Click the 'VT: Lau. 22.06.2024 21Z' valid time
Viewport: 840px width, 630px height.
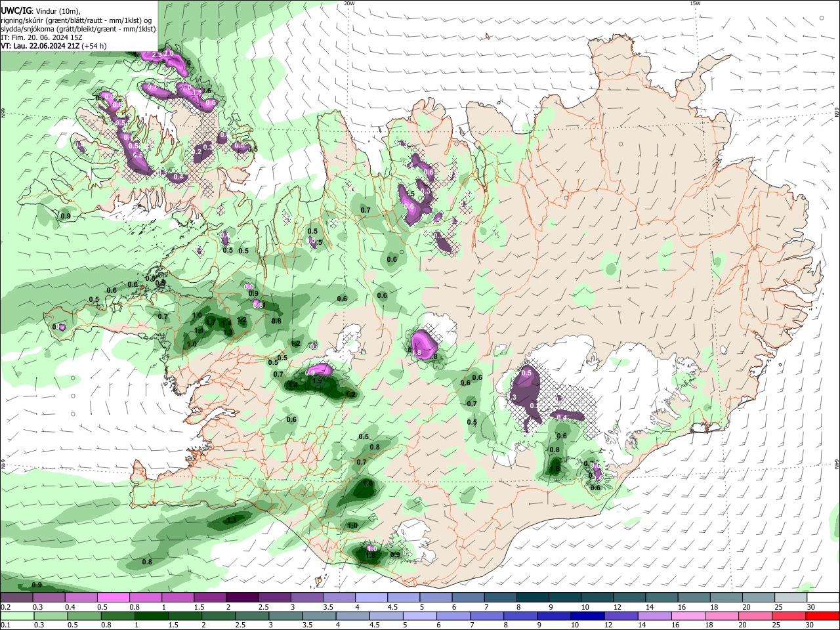click(x=41, y=46)
